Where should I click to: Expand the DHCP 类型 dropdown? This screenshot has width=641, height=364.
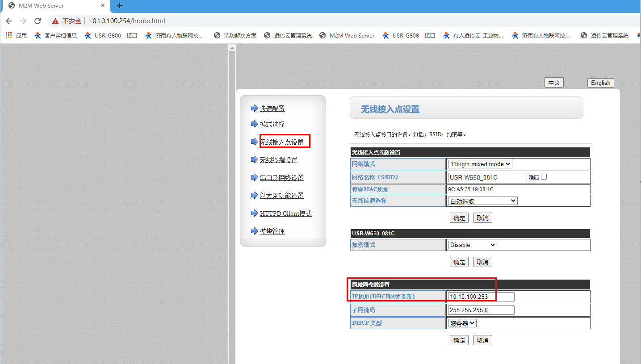462,323
